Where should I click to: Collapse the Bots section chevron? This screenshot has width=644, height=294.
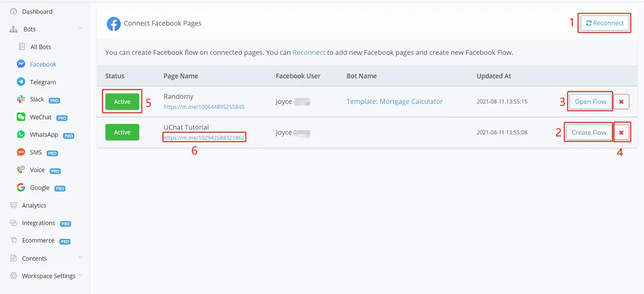coord(80,29)
